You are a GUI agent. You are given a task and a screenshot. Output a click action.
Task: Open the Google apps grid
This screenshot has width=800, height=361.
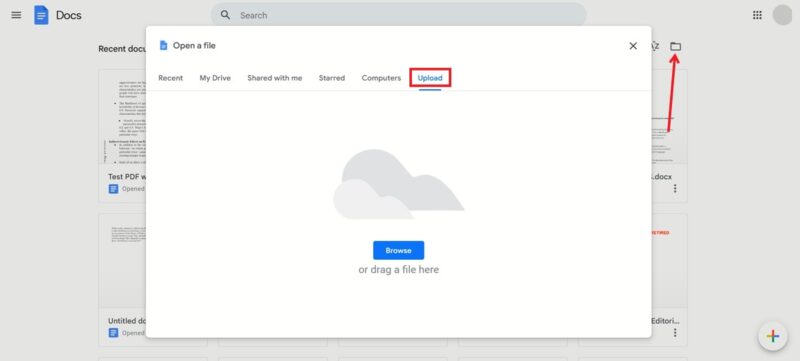pos(757,15)
